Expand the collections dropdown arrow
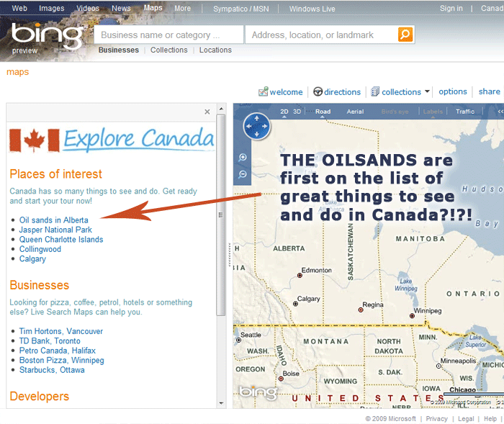The height and width of the screenshot is (424, 504). 427,91
